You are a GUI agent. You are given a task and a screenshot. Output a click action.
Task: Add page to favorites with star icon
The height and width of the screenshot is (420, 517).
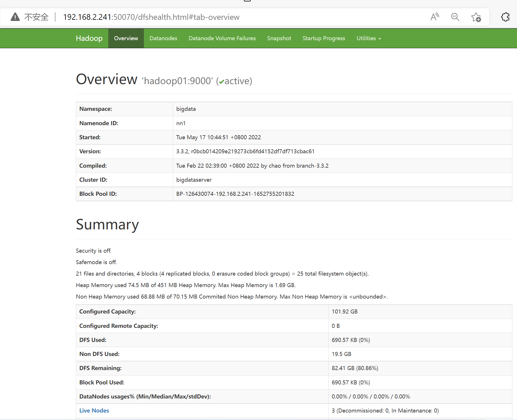point(476,17)
